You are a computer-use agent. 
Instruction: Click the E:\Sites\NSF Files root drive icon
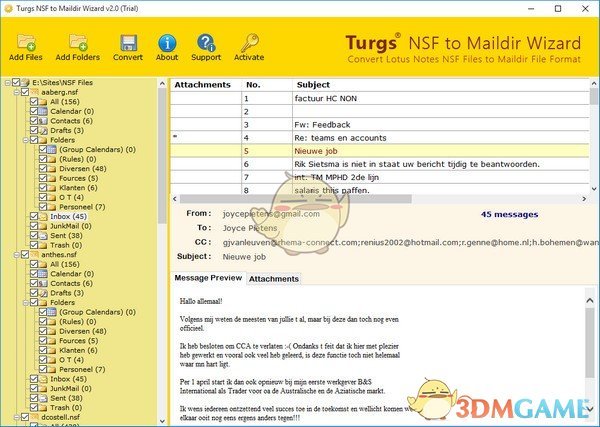[25, 83]
